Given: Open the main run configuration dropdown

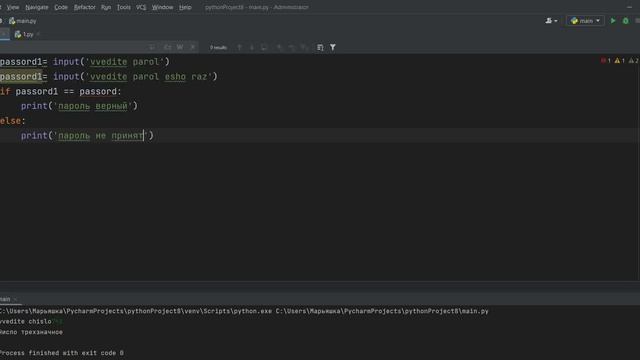Looking at the screenshot, I should [x=585, y=21].
